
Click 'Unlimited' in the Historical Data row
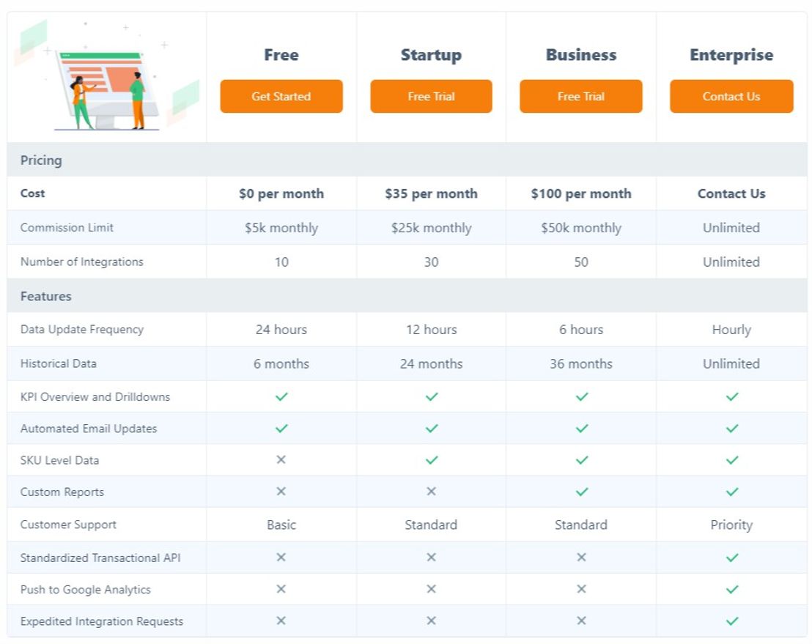pyautogui.click(x=731, y=364)
